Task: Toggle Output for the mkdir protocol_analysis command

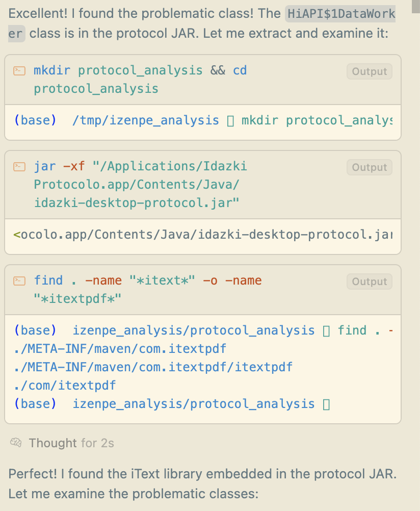Action: coord(370,71)
